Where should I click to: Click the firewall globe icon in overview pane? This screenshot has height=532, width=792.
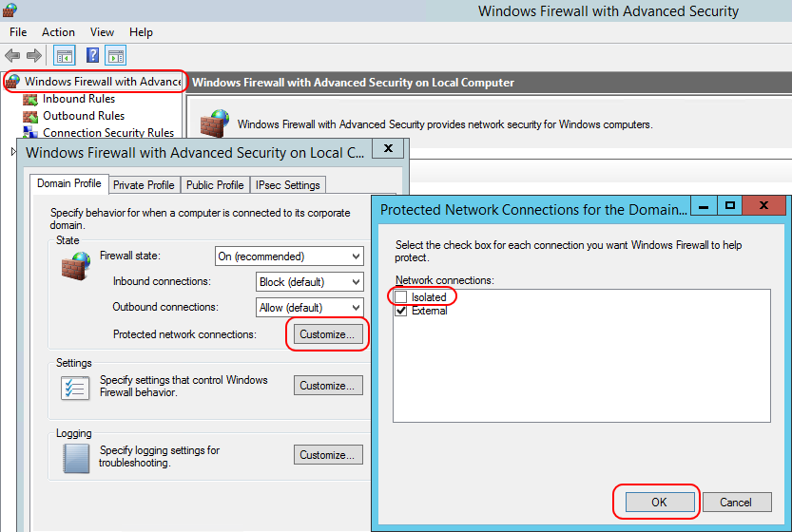[214, 123]
